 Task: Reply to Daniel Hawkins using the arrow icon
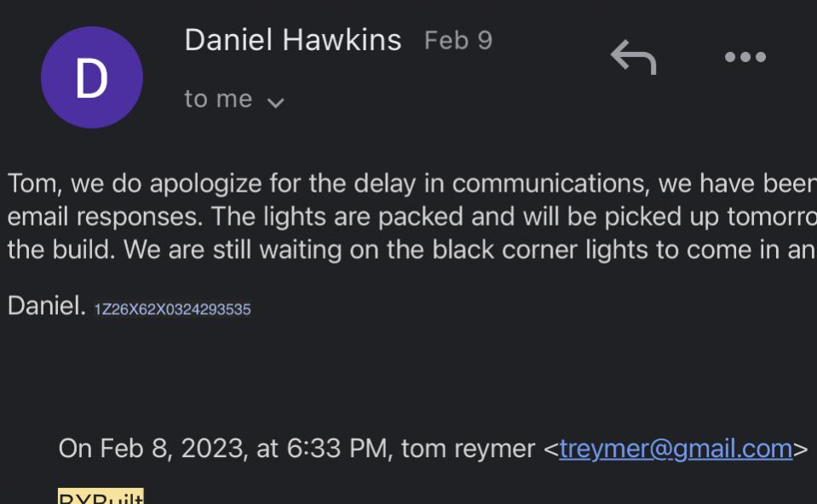(x=633, y=57)
